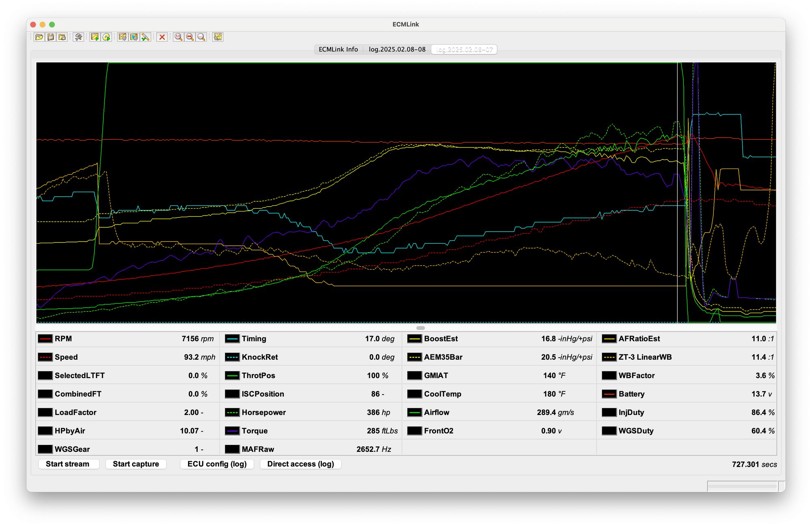Click the AFRatioEst orange color swatch
The height and width of the screenshot is (527, 812).
[x=609, y=339]
